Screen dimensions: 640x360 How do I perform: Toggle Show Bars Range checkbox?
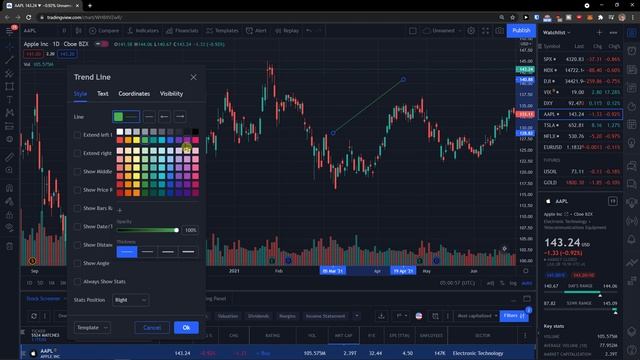click(78, 208)
